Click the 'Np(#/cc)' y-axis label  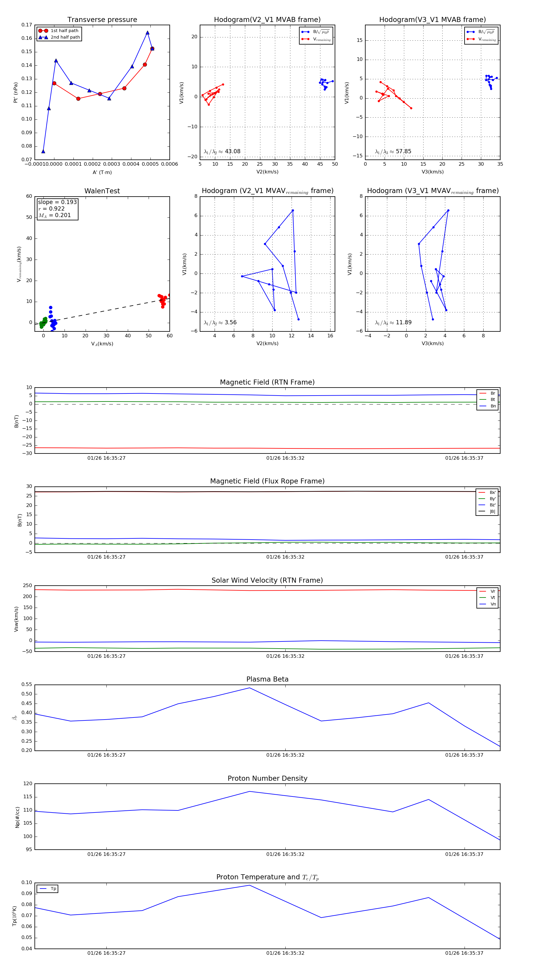[17, 817]
